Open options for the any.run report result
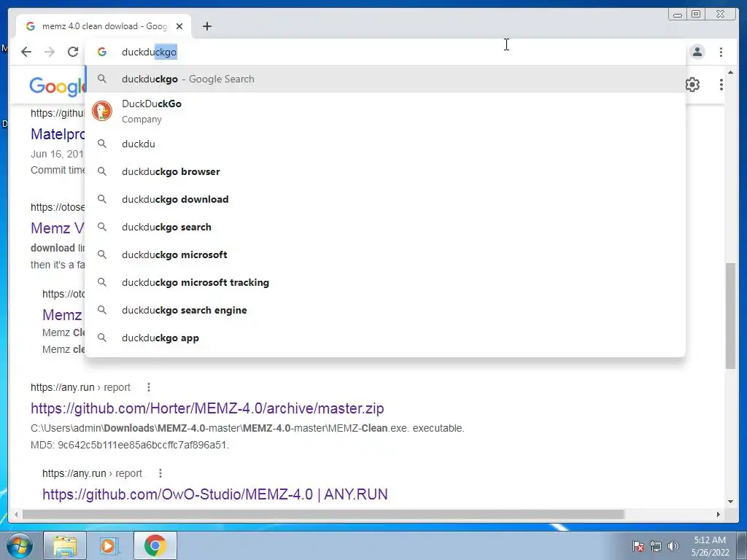Screen dimensions: 747x560 pyautogui.click(x=149, y=387)
